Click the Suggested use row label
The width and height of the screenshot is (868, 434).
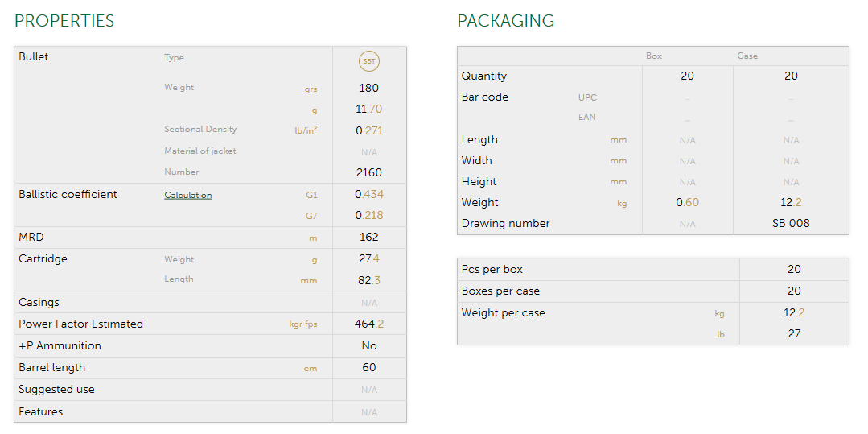click(x=56, y=389)
